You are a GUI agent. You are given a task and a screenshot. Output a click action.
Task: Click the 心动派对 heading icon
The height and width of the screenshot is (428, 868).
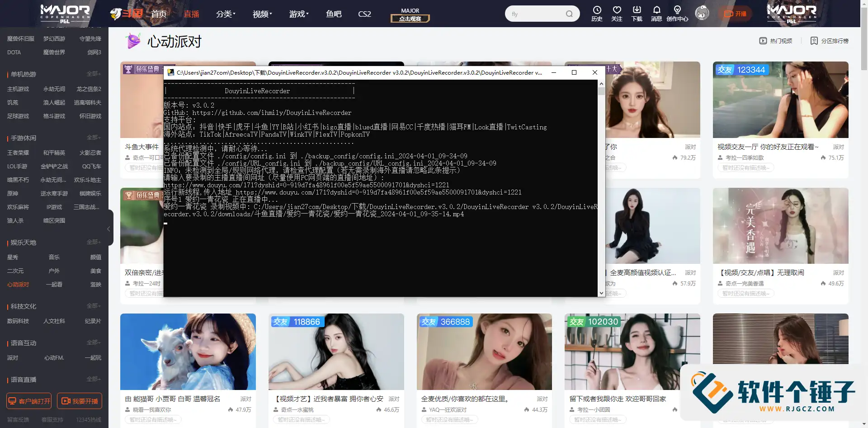pyautogui.click(x=133, y=41)
